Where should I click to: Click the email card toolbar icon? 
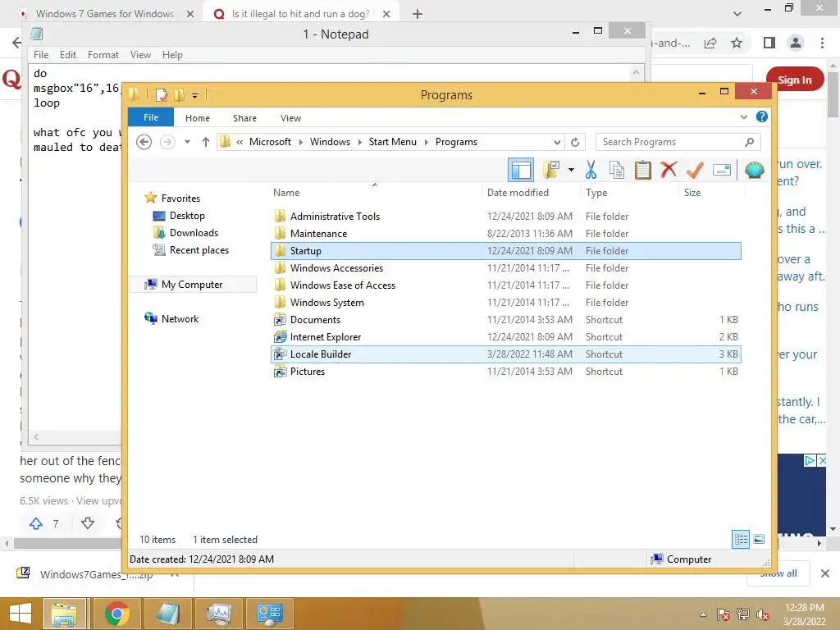click(722, 171)
